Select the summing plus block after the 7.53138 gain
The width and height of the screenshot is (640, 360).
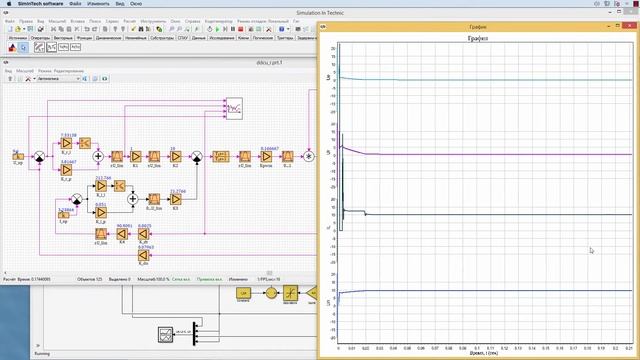[98, 156]
